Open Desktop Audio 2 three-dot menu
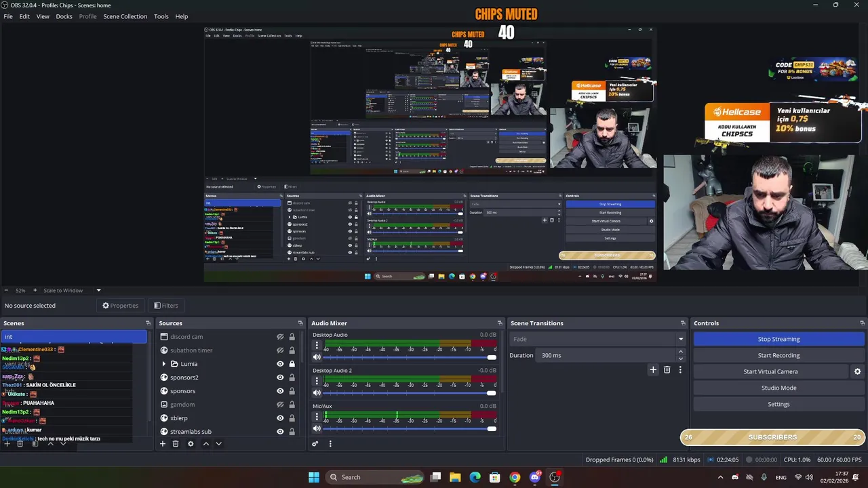The width and height of the screenshot is (868, 488). click(x=317, y=381)
